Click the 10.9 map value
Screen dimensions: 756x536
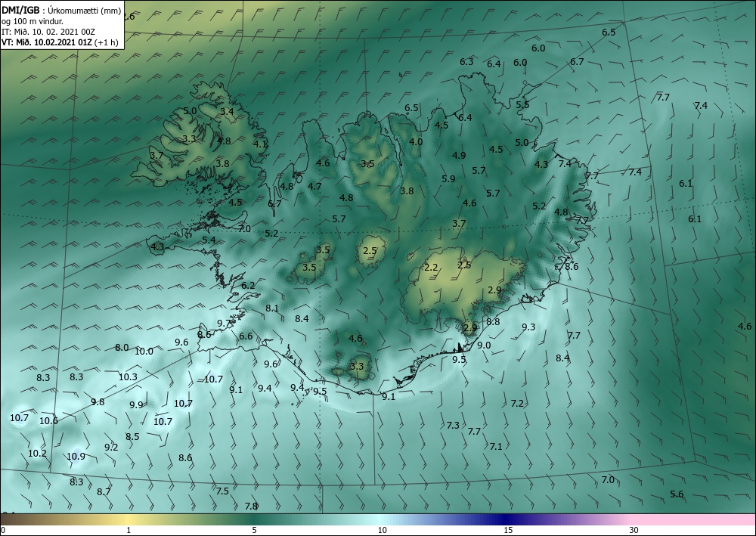[76, 456]
